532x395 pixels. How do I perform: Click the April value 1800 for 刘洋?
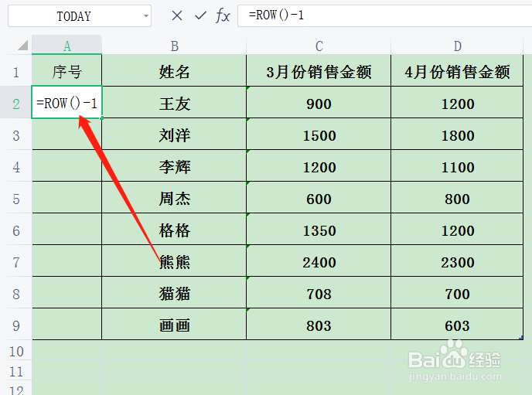coord(457,135)
